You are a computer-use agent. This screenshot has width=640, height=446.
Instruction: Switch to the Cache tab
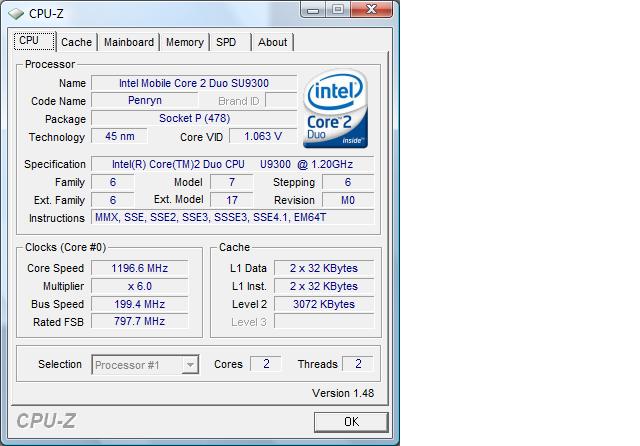(77, 42)
